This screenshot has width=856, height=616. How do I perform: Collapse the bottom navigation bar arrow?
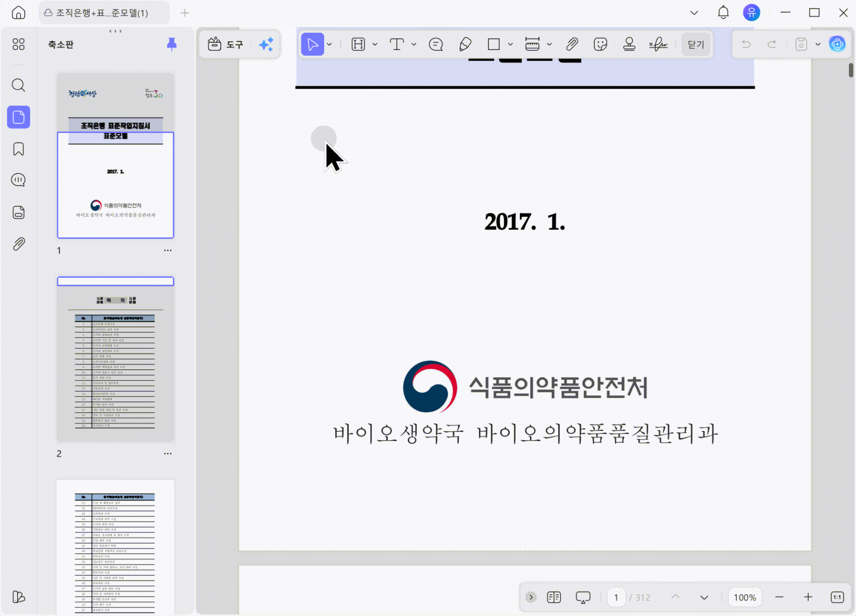click(x=531, y=597)
